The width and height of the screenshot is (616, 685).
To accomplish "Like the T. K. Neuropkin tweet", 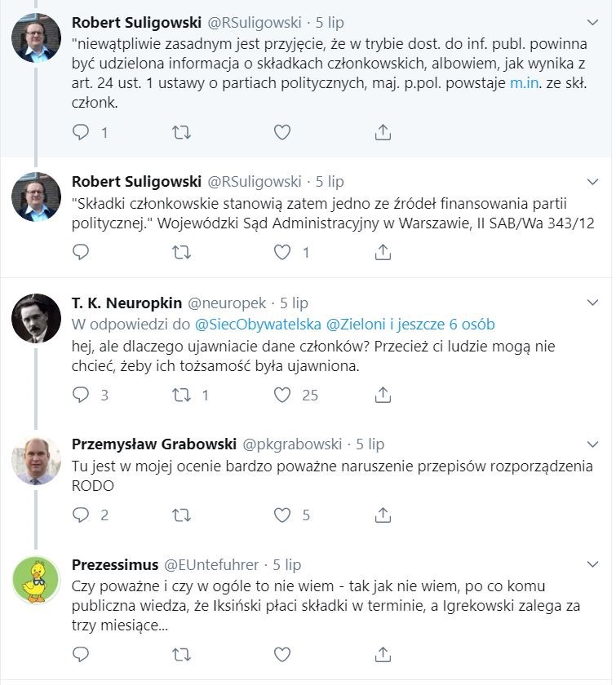I will point(282,396).
